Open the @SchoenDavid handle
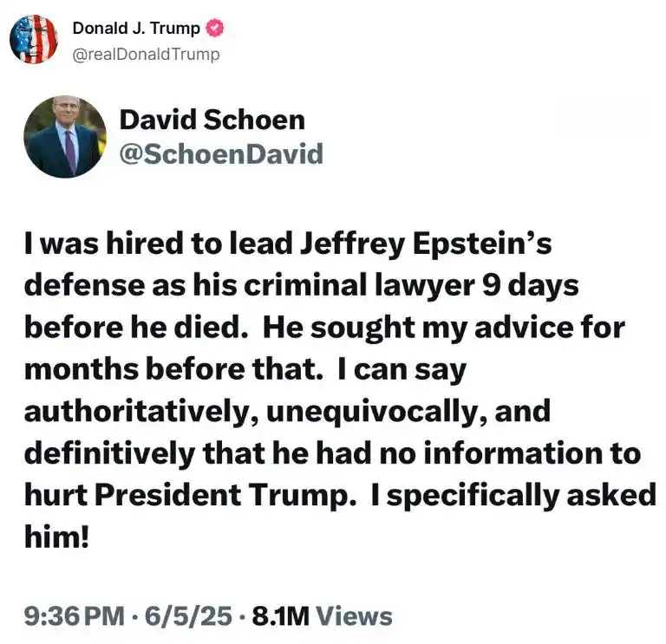This screenshot has width=666, height=644. click(220, 154)
